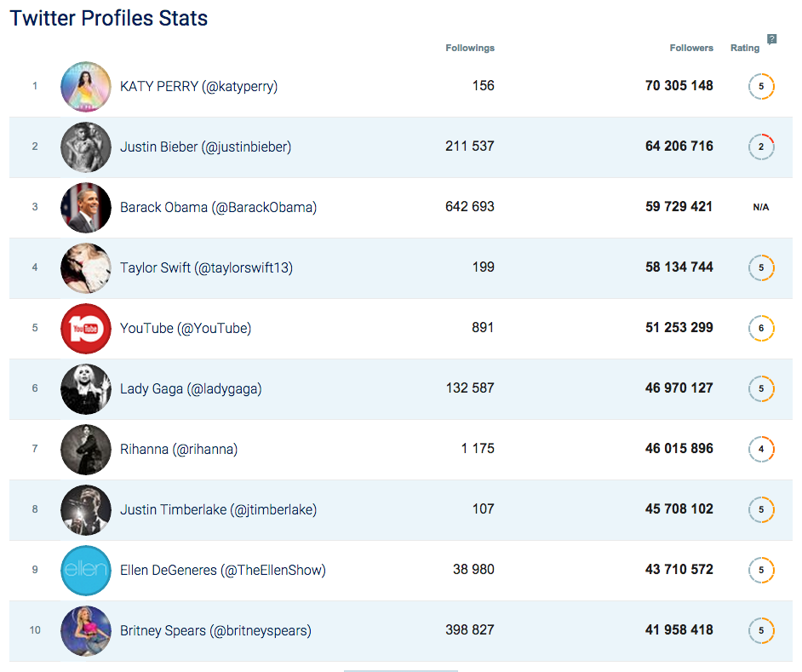Open Lady Gaga (@ladygaga) profile link
The image size is (802, 672).
191,388
